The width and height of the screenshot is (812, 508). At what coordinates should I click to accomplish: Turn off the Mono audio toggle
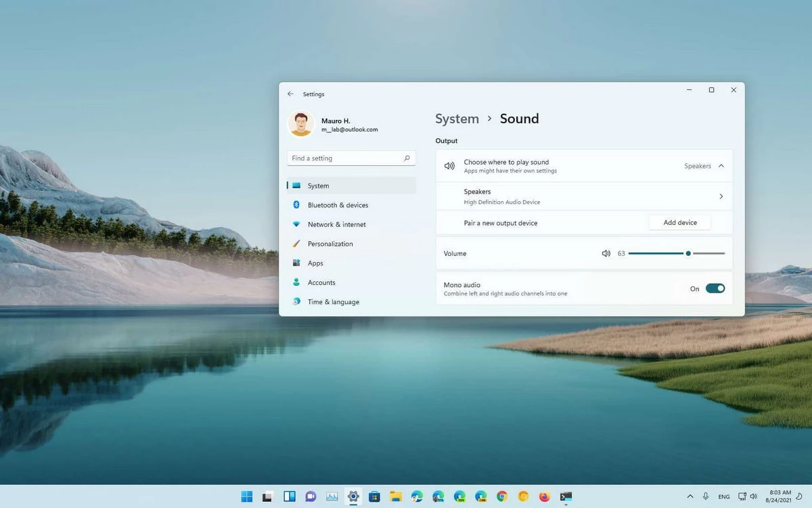coord(715,289)
